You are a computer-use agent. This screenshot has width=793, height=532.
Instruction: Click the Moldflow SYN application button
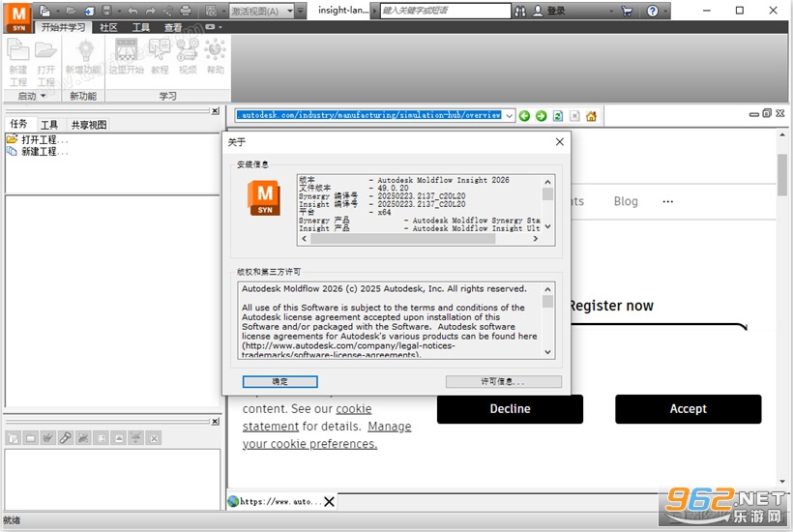pos(18,17)
